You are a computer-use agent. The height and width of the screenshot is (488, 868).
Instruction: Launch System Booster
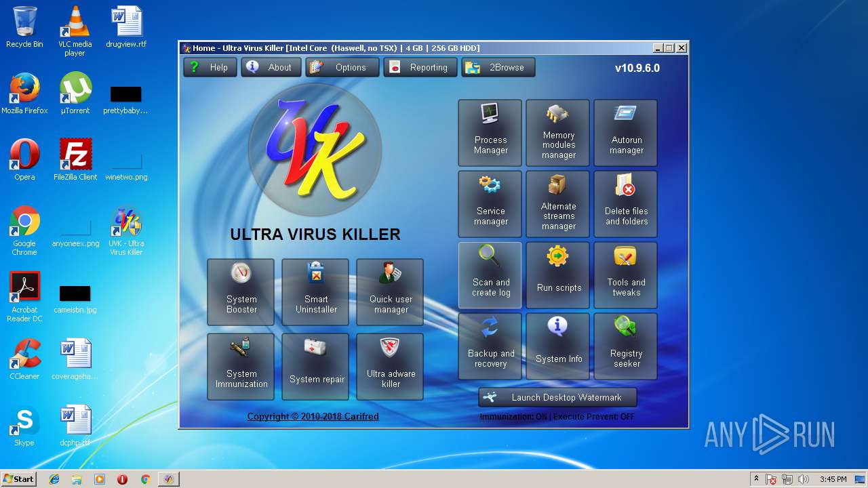[241, 292]
